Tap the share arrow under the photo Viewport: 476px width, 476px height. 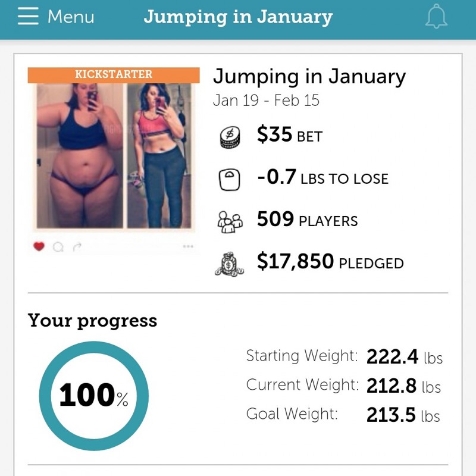tap(77, 246)
